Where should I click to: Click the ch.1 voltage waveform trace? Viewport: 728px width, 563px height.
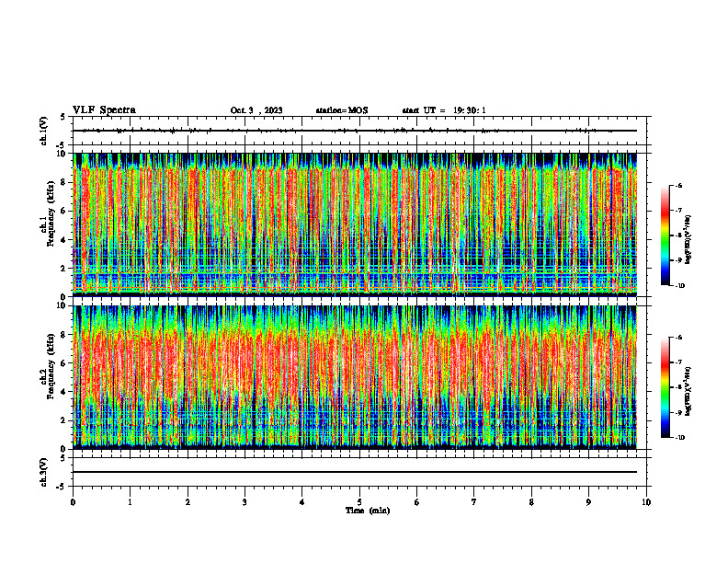tap(355, 131)
